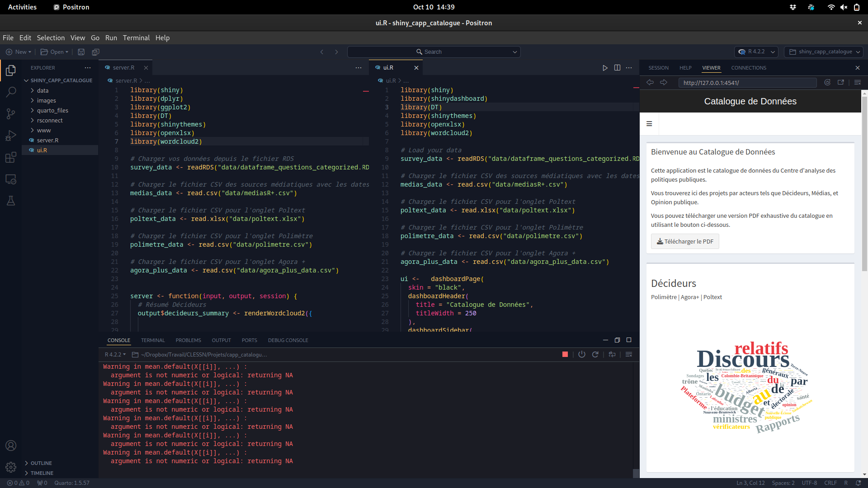Switch to the TERMINAL panel tab
Viewport: 868px width, 488px height.
(x=153, y=340)
